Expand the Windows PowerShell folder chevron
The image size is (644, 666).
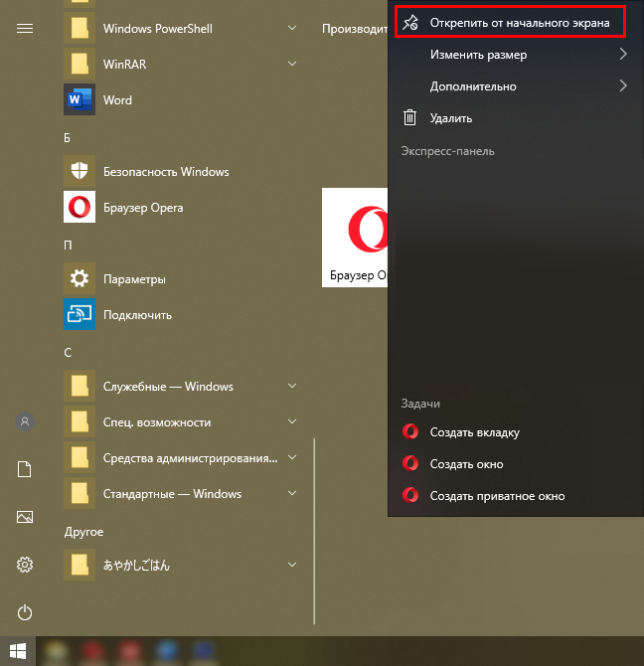(292, 28)
